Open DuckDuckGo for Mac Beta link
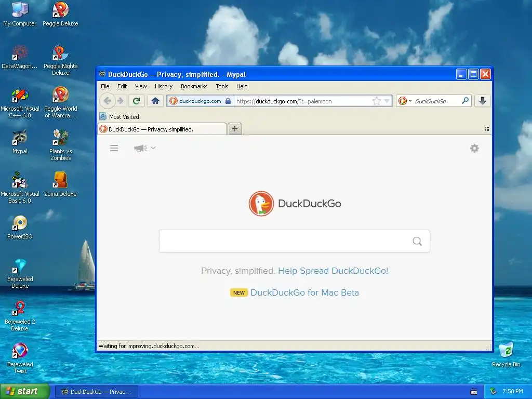The image size is (532, 399). point(304,292)
